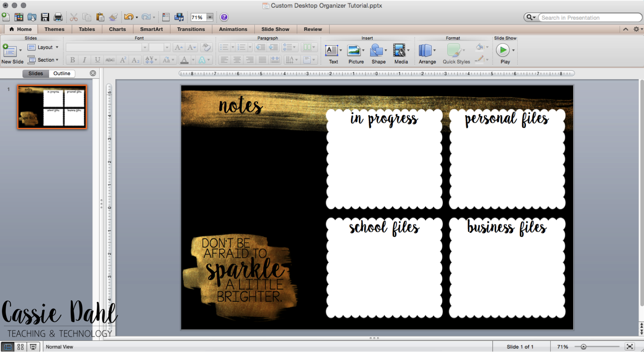The image size is (644, 352).
Task: Save the presentation with floppy icon
Action: click(45, 17)
